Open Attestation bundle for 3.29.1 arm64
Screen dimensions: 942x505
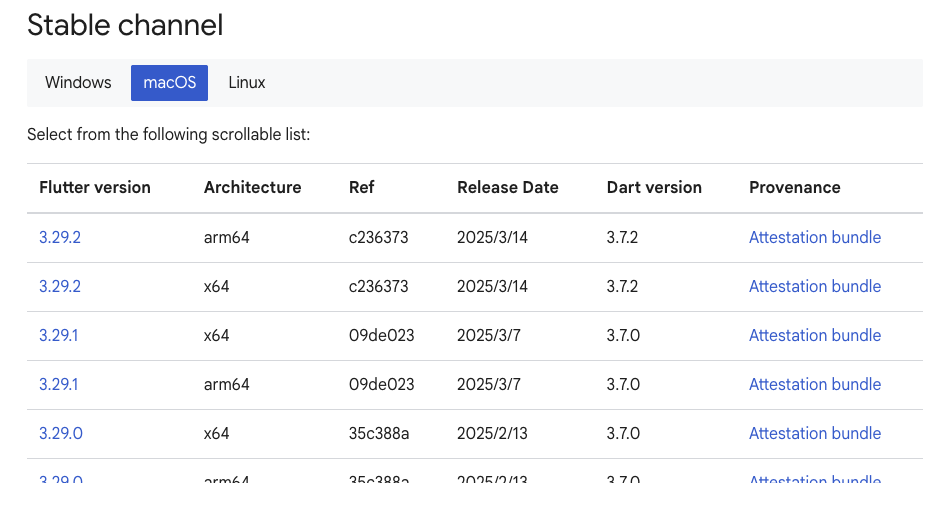814,385
